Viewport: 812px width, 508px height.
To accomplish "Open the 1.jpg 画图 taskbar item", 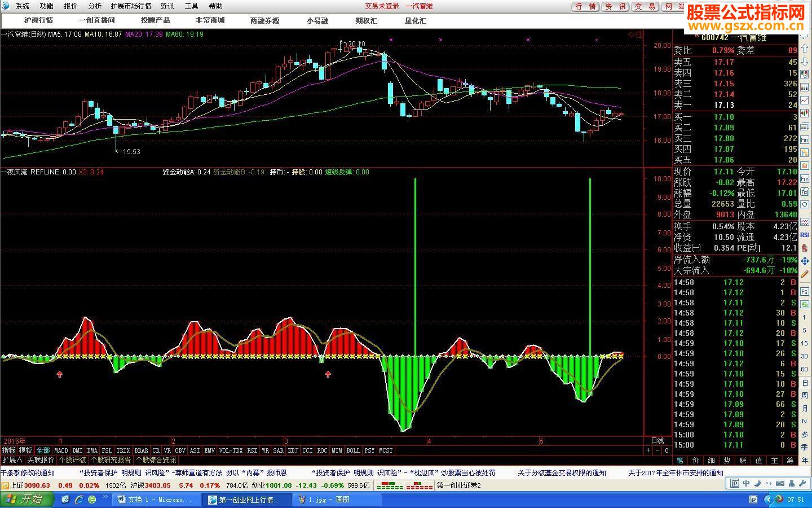I will [337, 500].
